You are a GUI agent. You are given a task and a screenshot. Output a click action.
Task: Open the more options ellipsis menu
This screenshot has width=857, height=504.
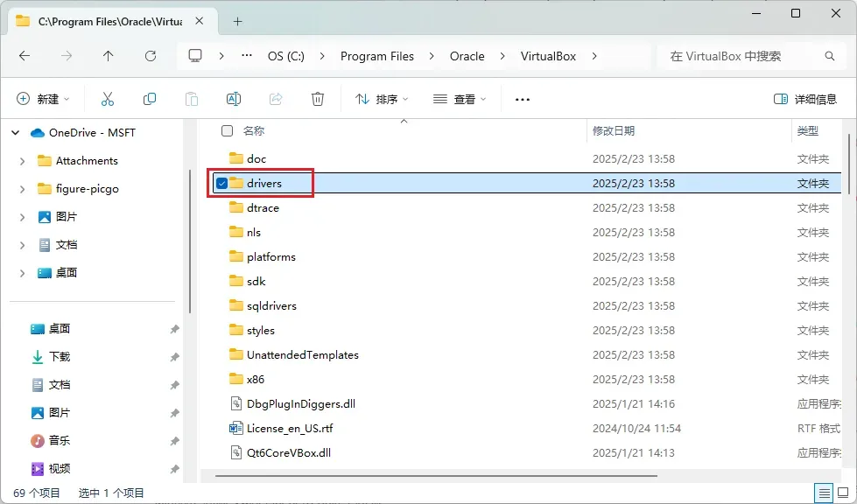pos(523,100)
